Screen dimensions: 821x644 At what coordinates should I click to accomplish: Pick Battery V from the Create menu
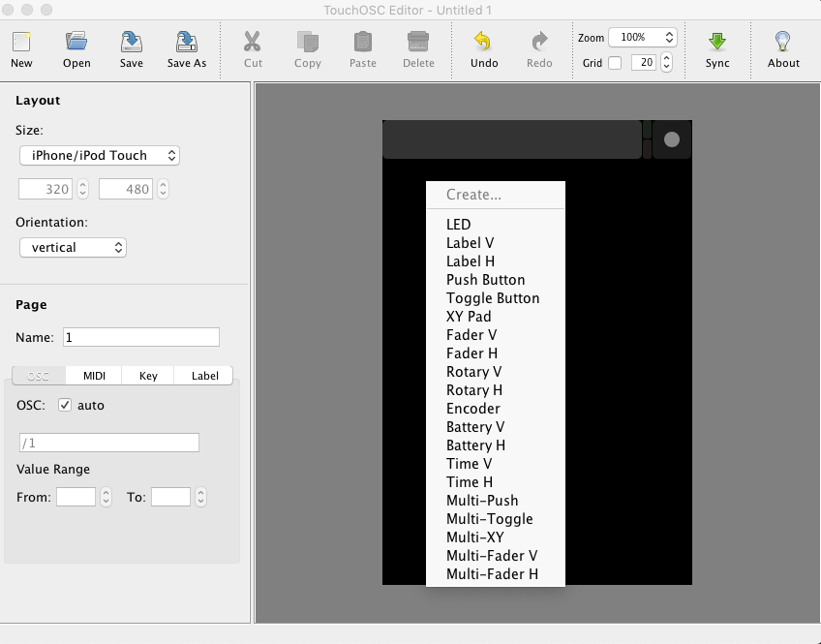pyautogui.click(x=496, y=427)
